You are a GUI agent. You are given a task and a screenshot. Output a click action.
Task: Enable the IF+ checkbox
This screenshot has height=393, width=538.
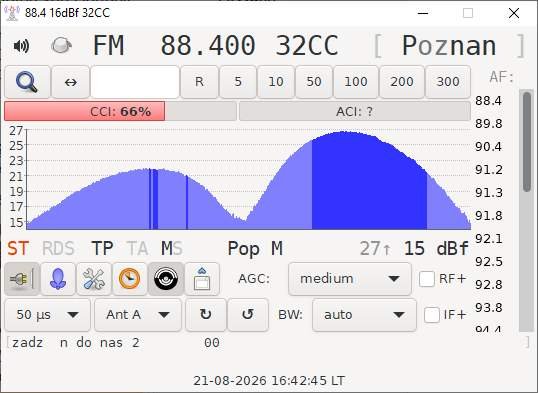432,315
